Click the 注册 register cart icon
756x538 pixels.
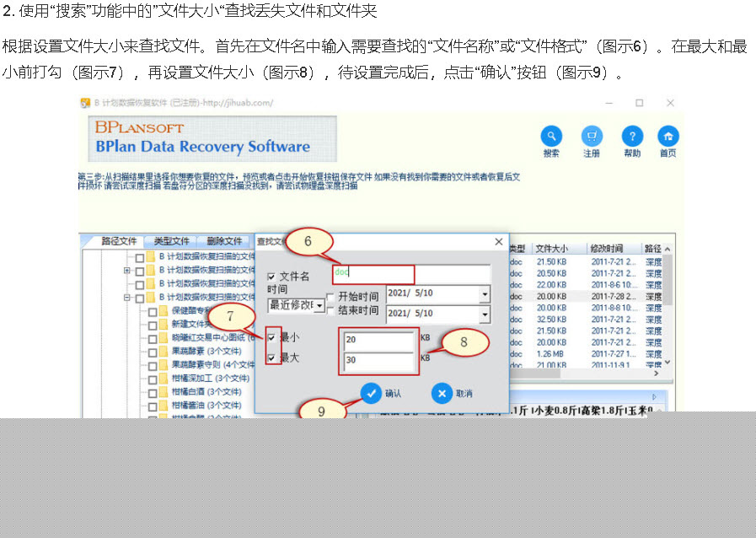pos(592,136)
